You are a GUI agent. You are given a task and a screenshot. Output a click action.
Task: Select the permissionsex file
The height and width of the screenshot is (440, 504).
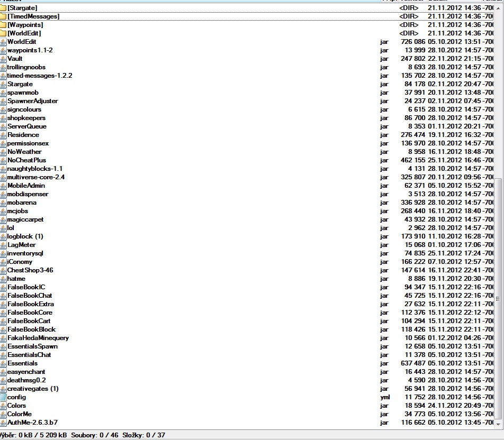click(x=28, y=143)
